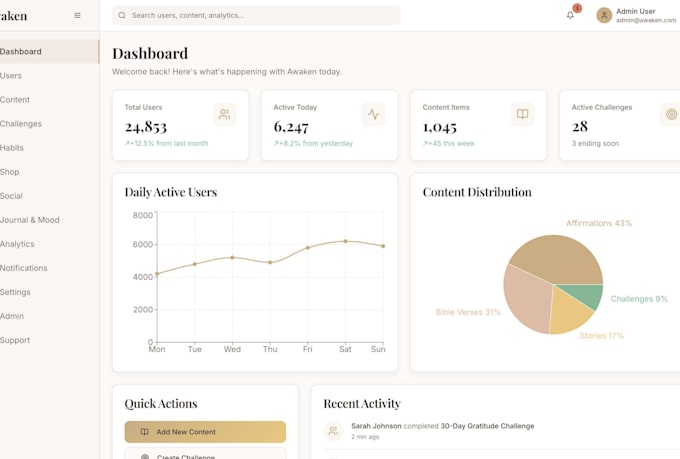The height and width of the screenshot is (459, 680).
Task: Click the red notification count badge
Action: pyautogui.click(x=577, y=8)
